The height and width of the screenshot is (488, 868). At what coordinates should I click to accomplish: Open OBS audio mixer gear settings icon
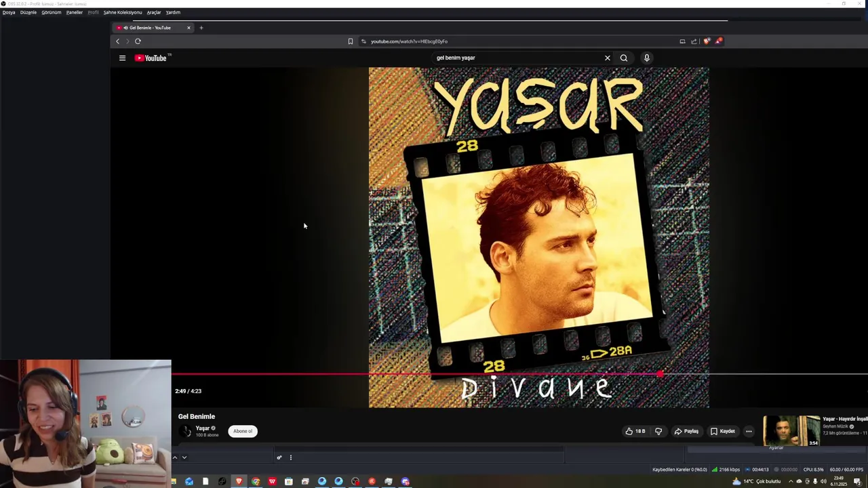coord(279,457)
